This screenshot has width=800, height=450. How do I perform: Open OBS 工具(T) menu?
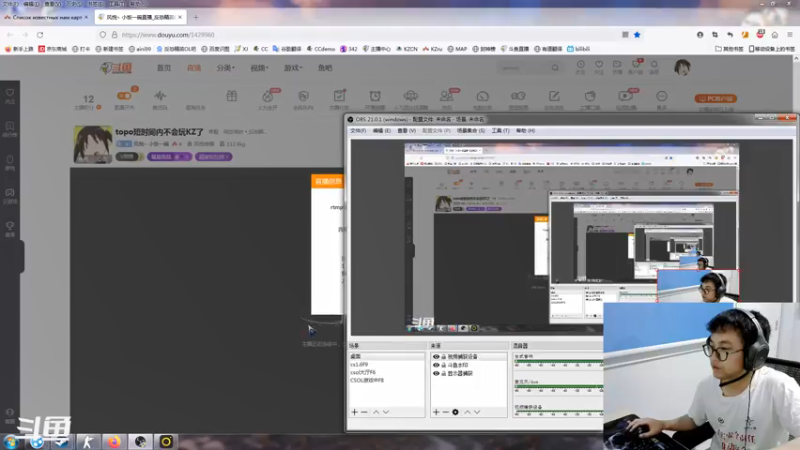point(500,131)
